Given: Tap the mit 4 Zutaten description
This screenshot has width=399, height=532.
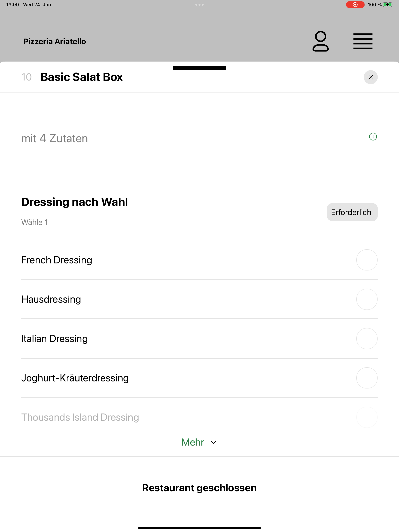Looking at the screenshot, I should [55, 138].
